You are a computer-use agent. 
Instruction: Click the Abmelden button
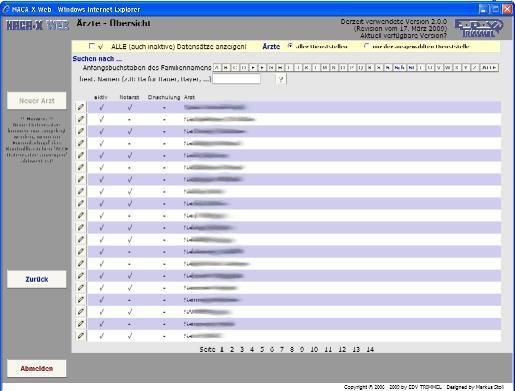pos(37,368)
